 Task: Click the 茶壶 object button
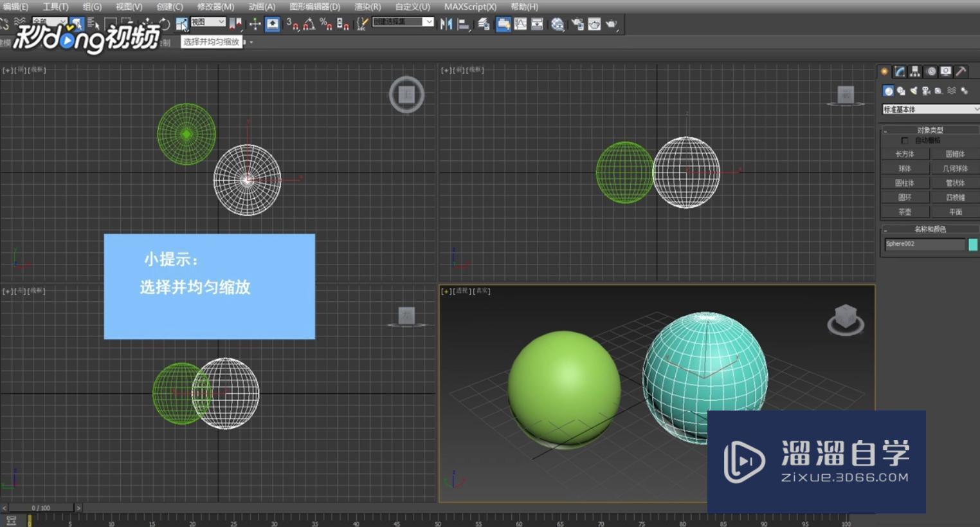pyautogui.click(x=905, y=212)
